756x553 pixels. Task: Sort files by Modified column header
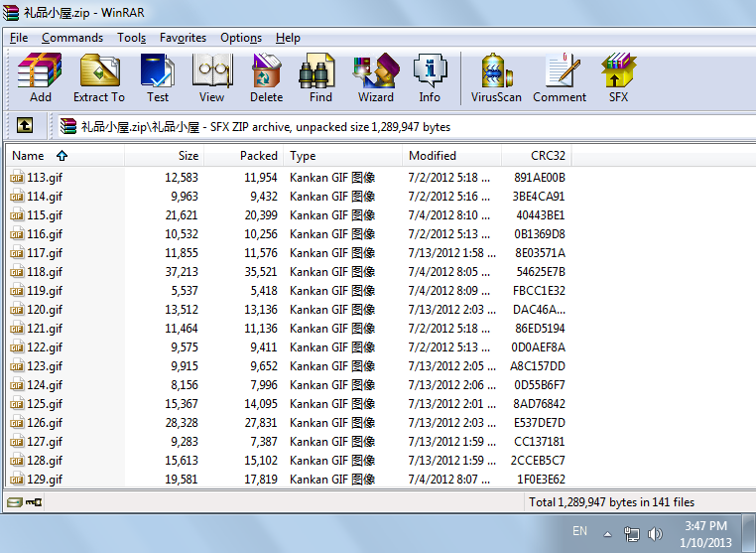(432, 156)
